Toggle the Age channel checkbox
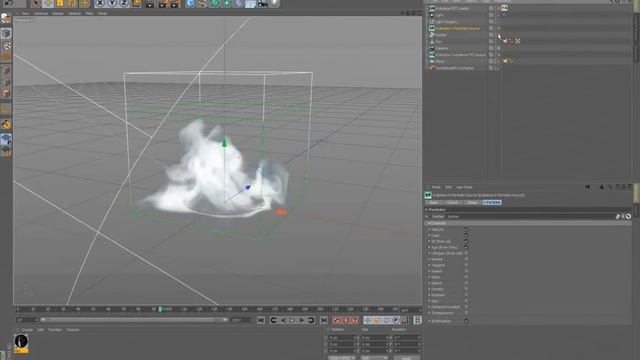The height and width of the screenshot is (360, 640). pyautogui.click(x=466, y=247)
